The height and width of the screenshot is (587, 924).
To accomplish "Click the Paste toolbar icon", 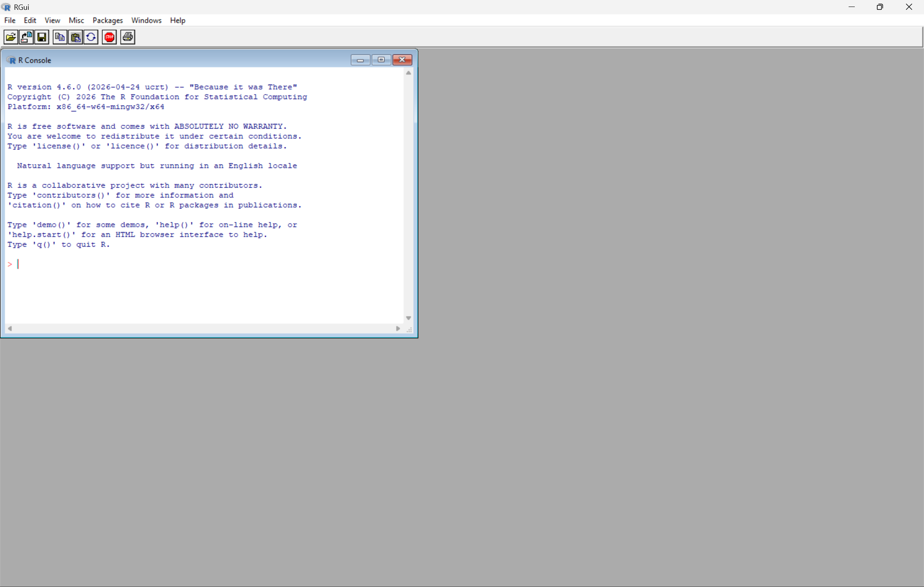I will [75, 37].
